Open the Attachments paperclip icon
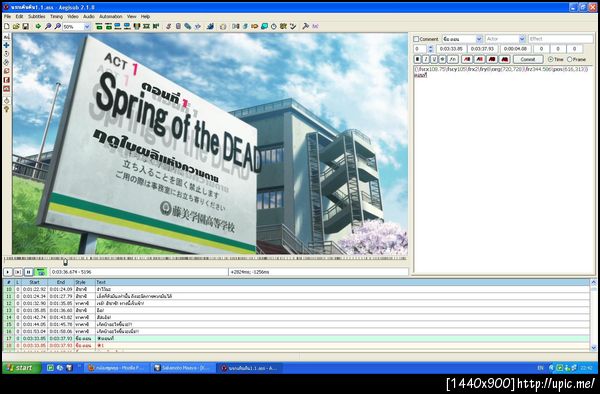The height and width of the screenshot is (394, 600). [188, 26]
